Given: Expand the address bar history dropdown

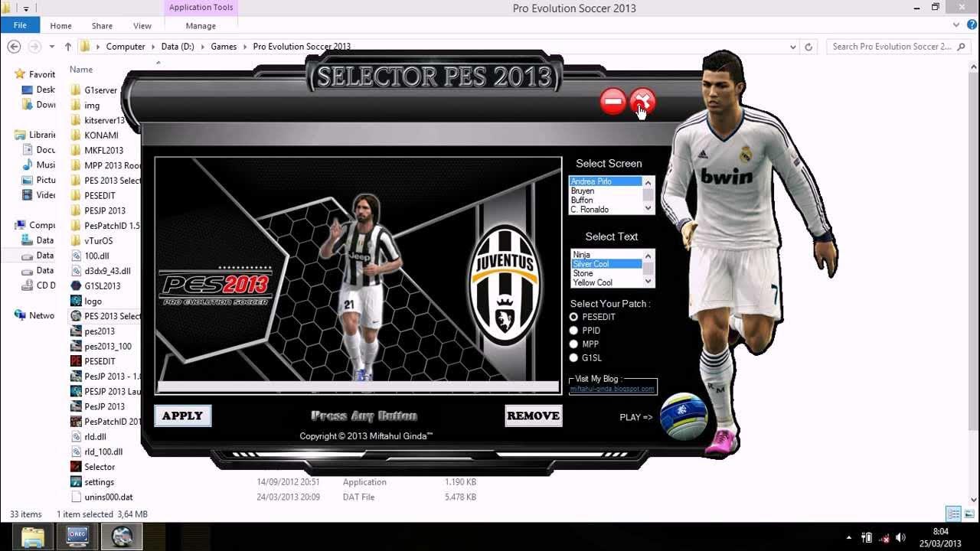Looking at the screenshot, I should [792, 47].
